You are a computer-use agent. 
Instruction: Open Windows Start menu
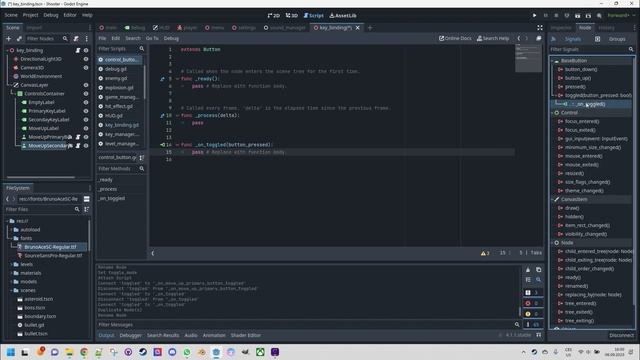[x=11, y=352]
